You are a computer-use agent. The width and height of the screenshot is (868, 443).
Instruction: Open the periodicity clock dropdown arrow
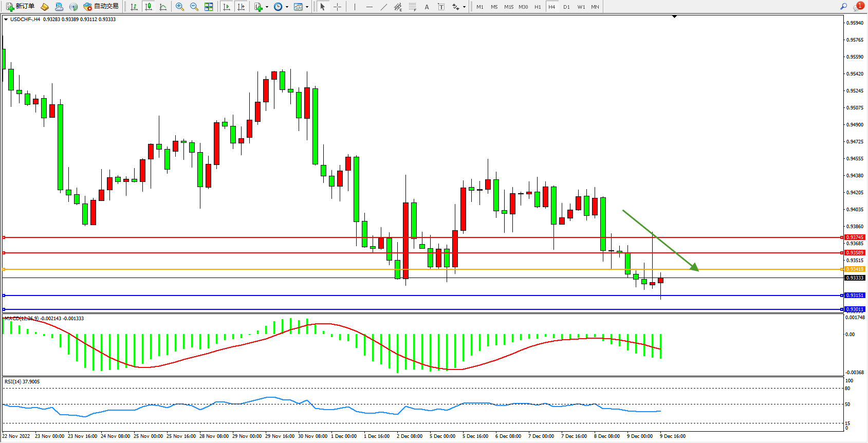click(x=287, y=7)
